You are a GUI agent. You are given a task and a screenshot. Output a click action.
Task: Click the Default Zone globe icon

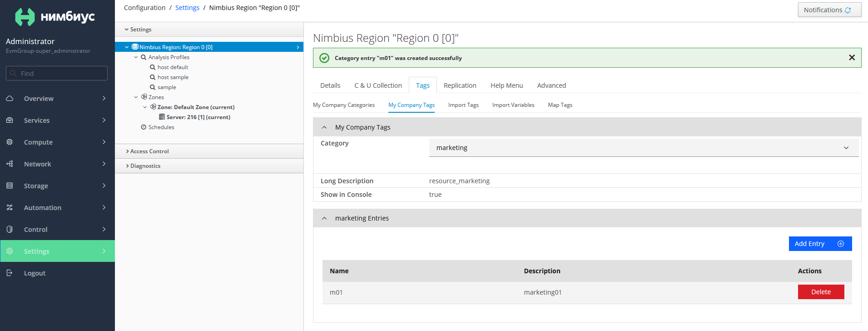pyautogui.click(x=153, y=107)
